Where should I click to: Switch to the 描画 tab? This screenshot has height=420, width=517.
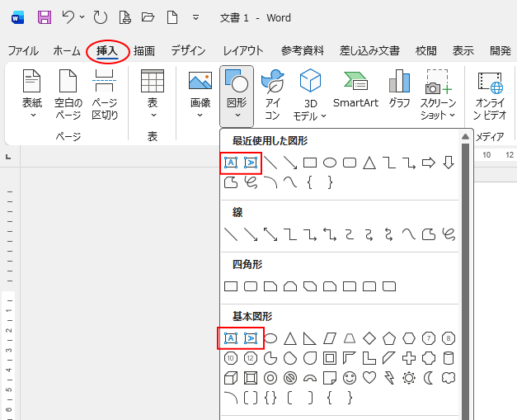pyautogui.click(x=144, y=51)
